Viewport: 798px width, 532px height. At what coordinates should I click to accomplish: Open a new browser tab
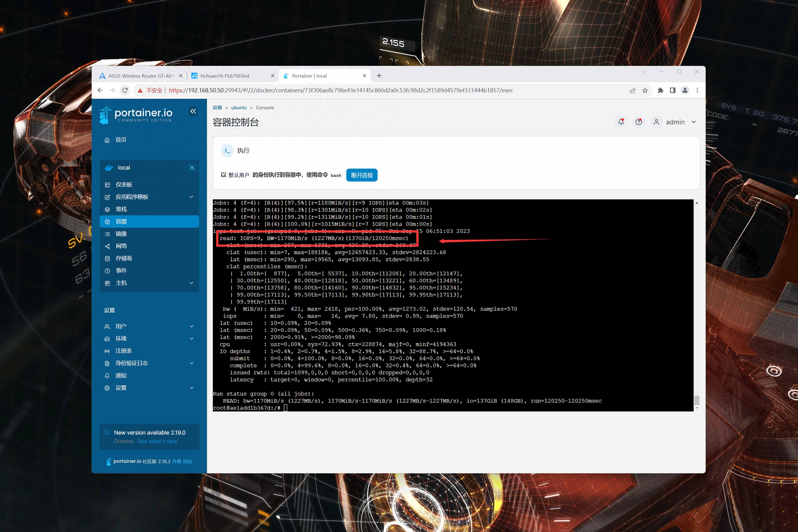tap(379, 76)
